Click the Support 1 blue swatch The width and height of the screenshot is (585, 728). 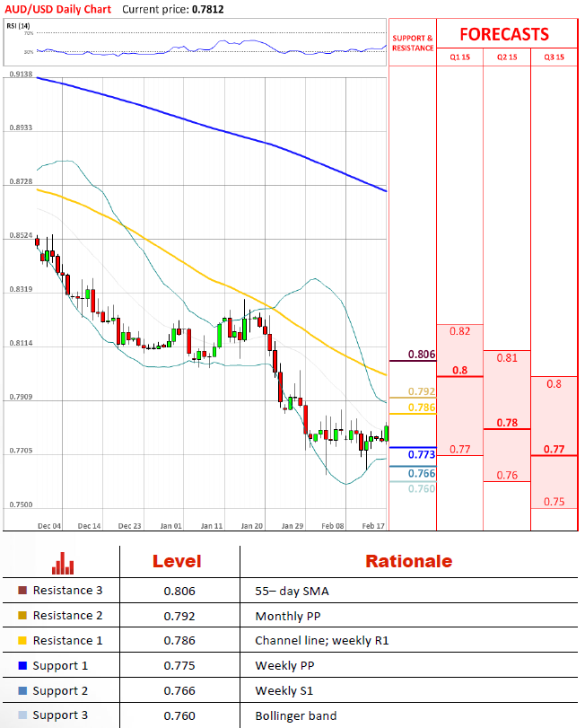coord(22,665)
